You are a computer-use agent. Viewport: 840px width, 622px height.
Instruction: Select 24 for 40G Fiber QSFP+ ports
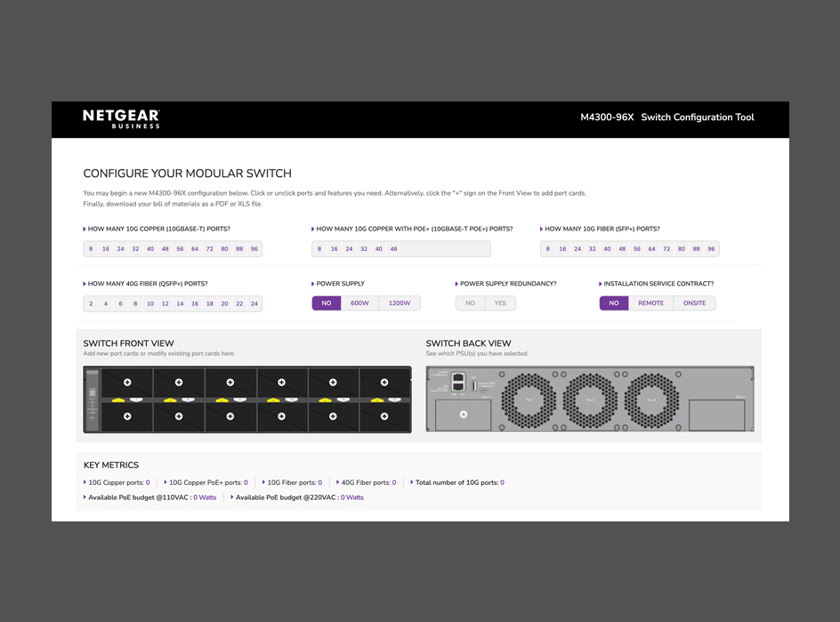[x=254, y=303]
